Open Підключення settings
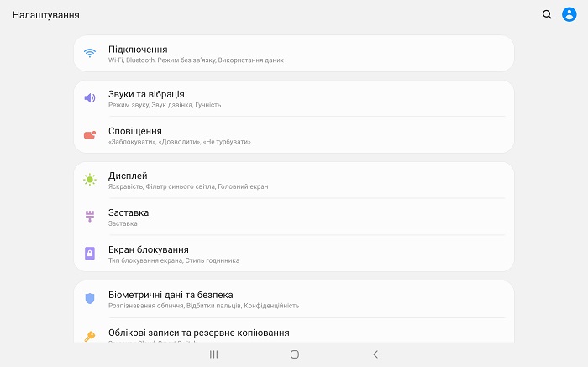Screen dimensions: 588x367 click(x=294, y=54)
